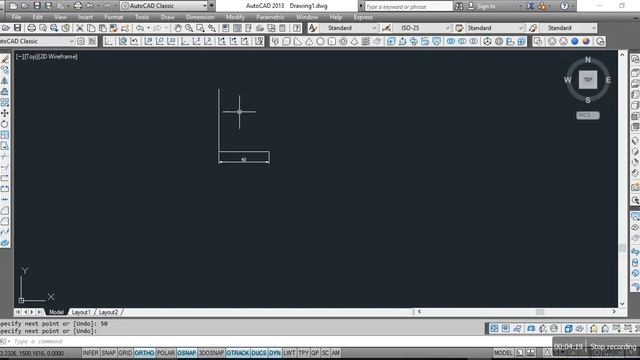Select the Move tool in left toolbar
This screenshot has width=640, height=360.
point(5,113)
